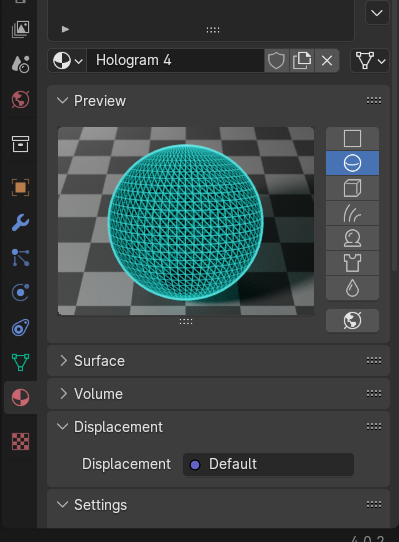Viewport: 399px width, 542px height.
Task: Open the Object Constraints properties tab
Action: tap(20, 328)
